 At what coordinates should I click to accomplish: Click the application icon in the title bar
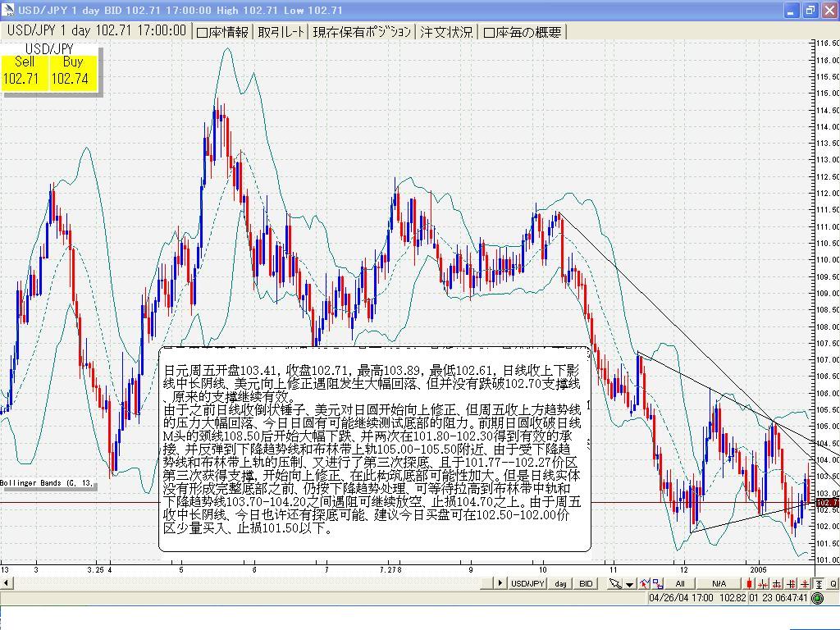tap(7, 10)
